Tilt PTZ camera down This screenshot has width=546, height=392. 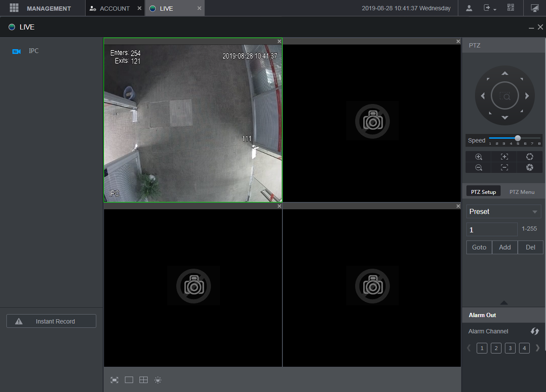[505, 118]
